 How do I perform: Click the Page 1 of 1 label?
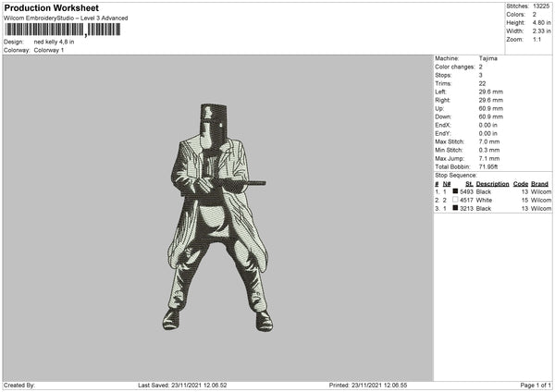click(x=536, y=385)
